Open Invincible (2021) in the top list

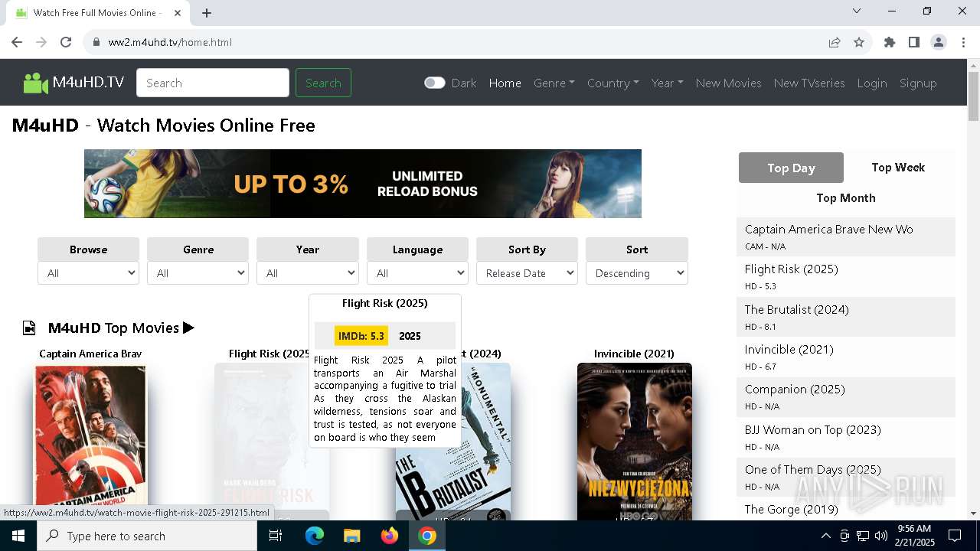(789, 349)
